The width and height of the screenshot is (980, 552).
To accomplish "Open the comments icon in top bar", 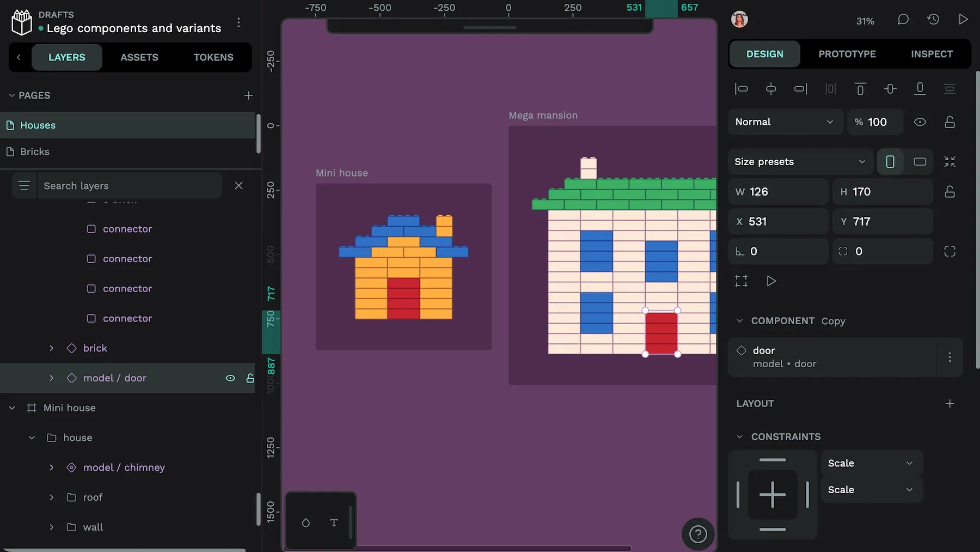I will point(903,19).
